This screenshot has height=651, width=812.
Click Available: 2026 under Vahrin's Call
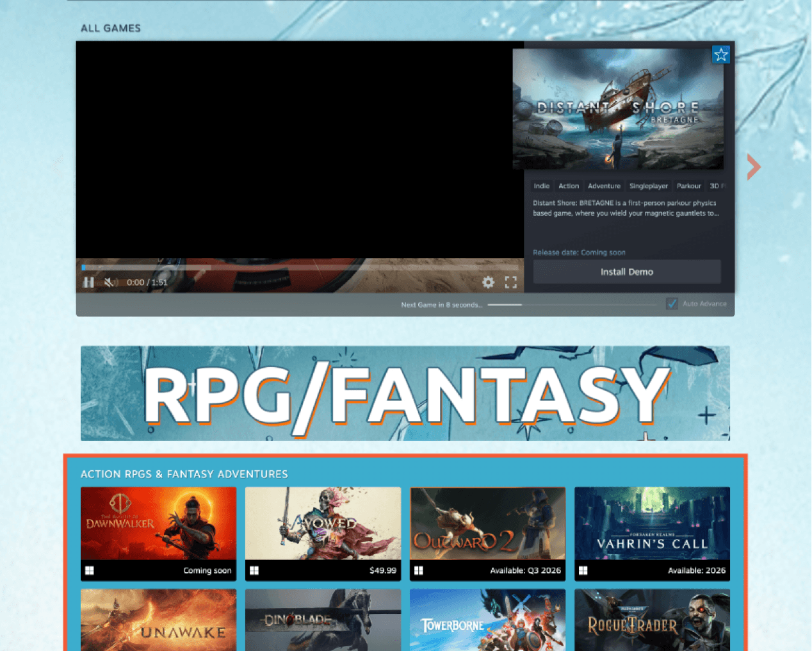[697, 570]
